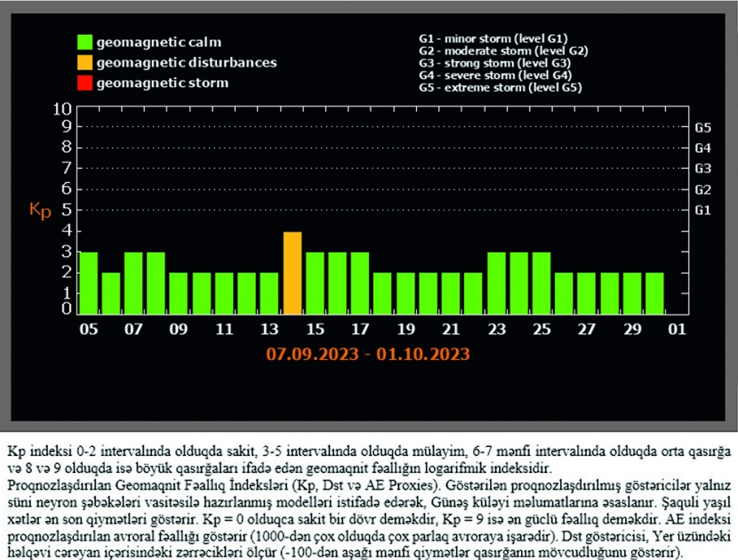Viewport: 738px width, 560px height.
Task: Select the green bar above day 25
Action: tap(541, 283)
